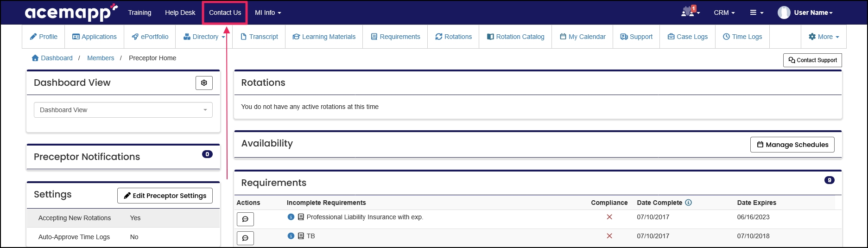Click Help Desk in the top bar
Screen dimensions: 868x248
point(180,13)
